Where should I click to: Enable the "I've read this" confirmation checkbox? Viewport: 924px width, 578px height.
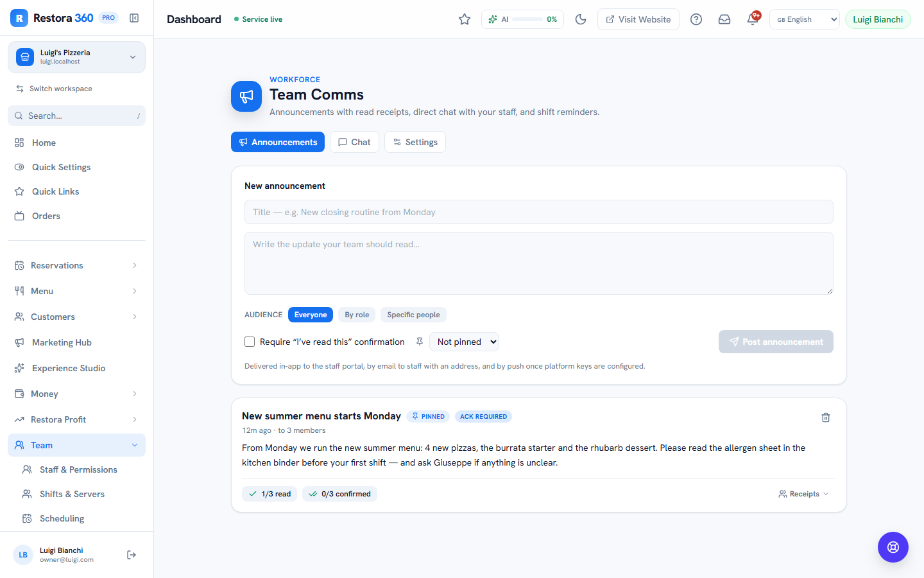[250, 342]
